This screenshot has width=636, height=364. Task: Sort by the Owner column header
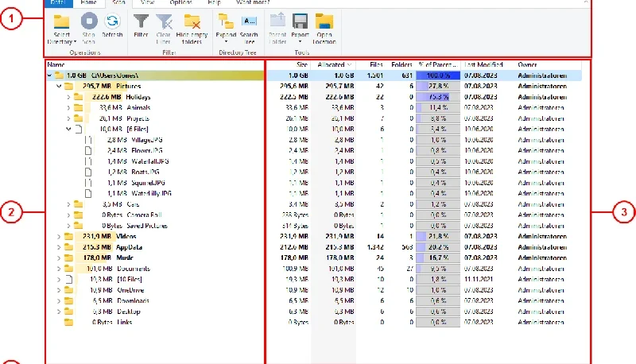pos(527,64)
